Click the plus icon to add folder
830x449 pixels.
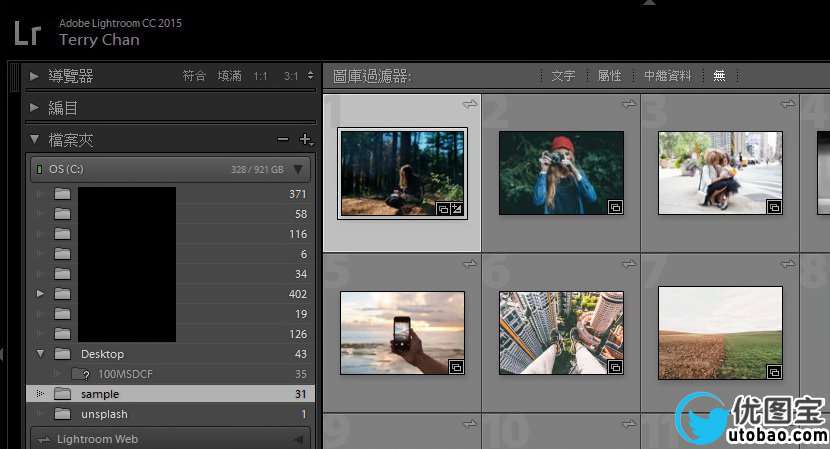305,140
